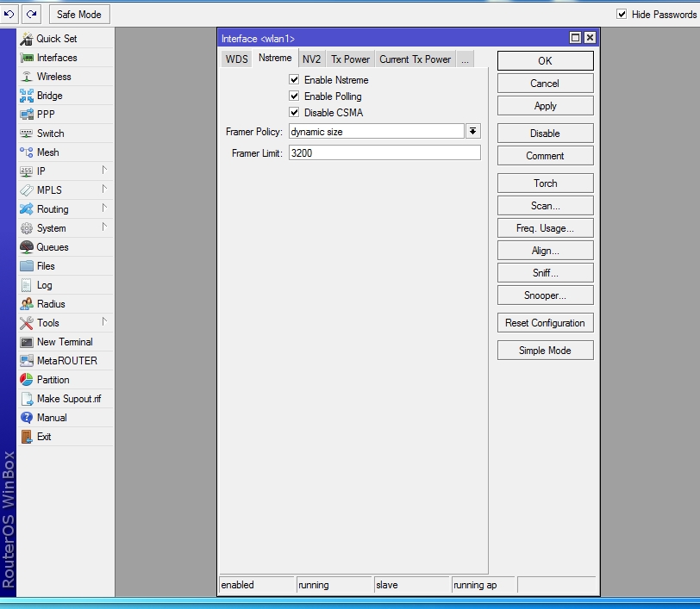The width and height of the screenshot is (700, 609).
Task: Toggle the Disable CSMA checkbox
Action: 294,113
